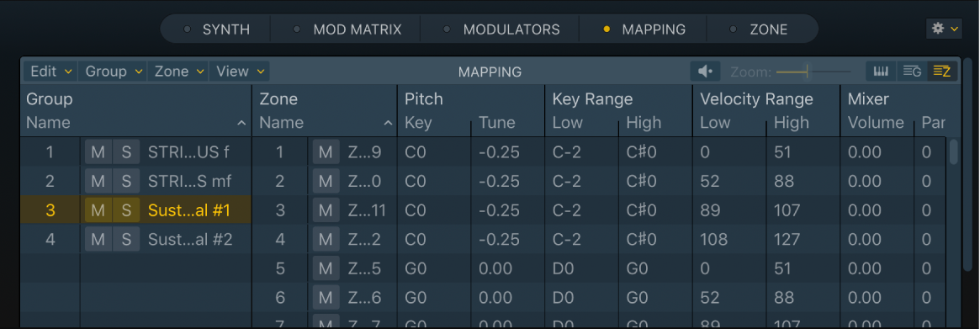Viewport: 980px width, 329px height.
Task: Solo group 2 STRI...S mf
Action: pyautogui.click(x=126, y=182)
